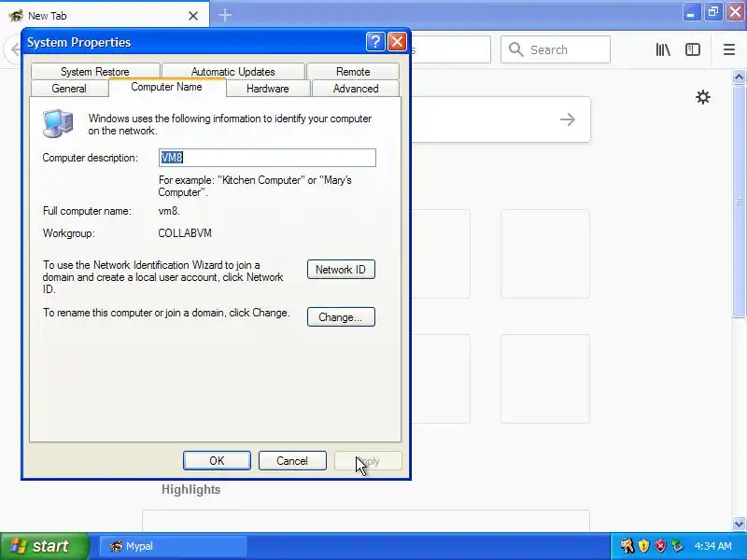The image size is (747, 560).
Task: Open the Remote tab
Action: 353,72
